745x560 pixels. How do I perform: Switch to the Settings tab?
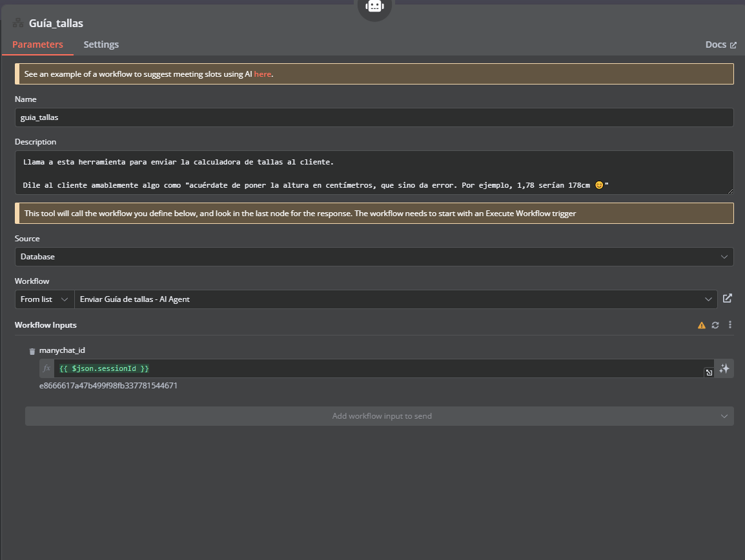pyautogui.click(x=101, y=45)
